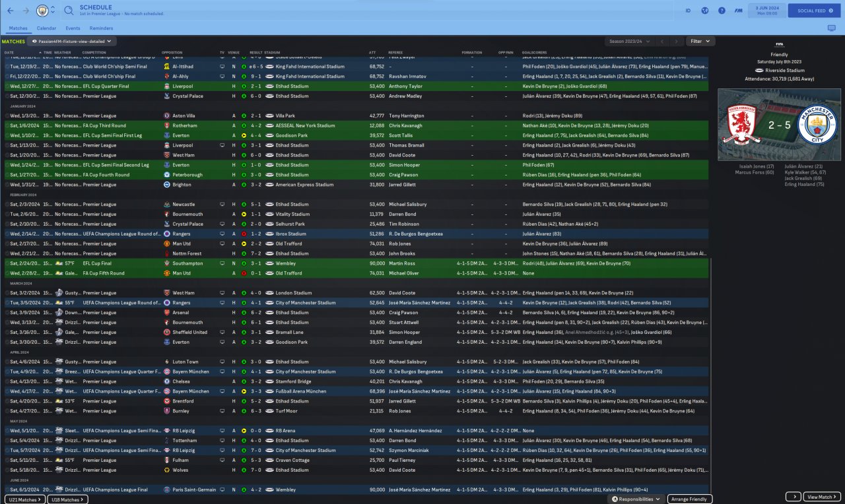Click the Arrange Friendly button
Viewport: 845px width, 504px height.
pyautogui.click(x=690, y=499)
